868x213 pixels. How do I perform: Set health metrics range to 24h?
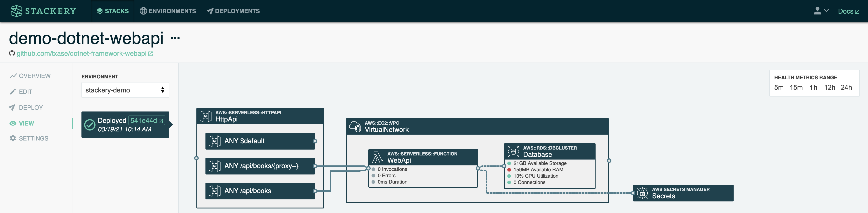point(846,87)
